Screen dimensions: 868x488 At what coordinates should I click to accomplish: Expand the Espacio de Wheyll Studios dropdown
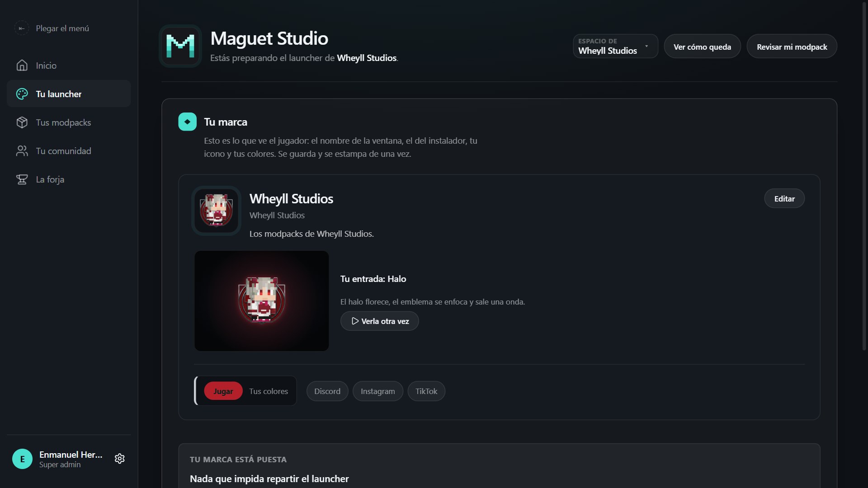point(615,46)
